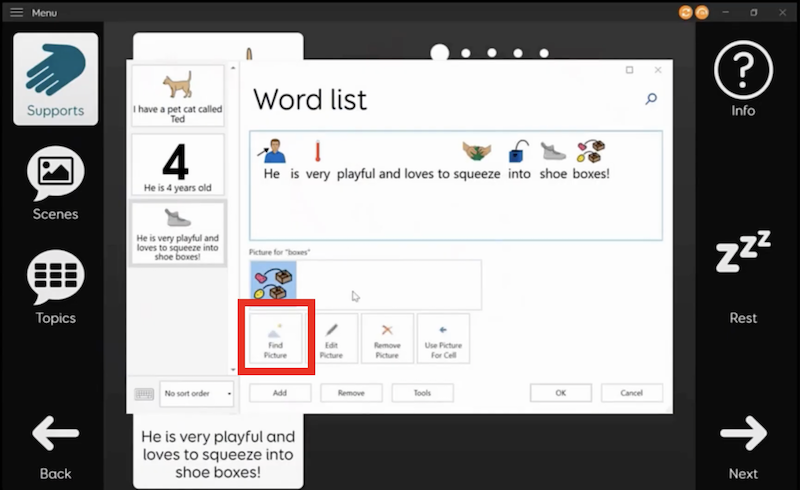The image size is (800, 490).
Task: Open the hamburger Menu
Action: (16, 12)
